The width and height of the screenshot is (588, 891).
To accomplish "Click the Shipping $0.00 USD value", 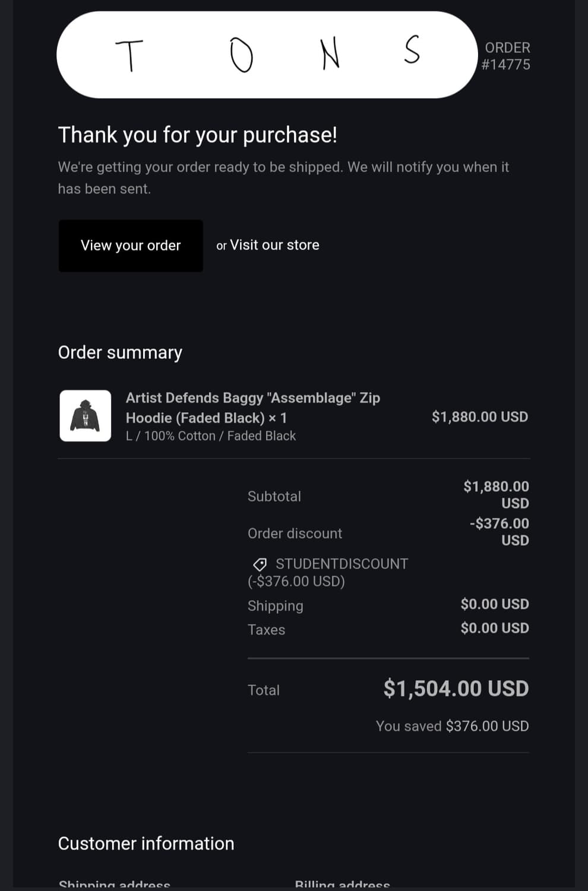I will click(495, 604).
